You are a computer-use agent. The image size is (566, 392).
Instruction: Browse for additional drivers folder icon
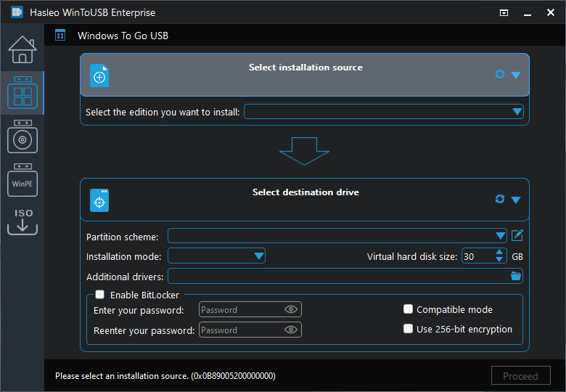(x=516, y=276)
